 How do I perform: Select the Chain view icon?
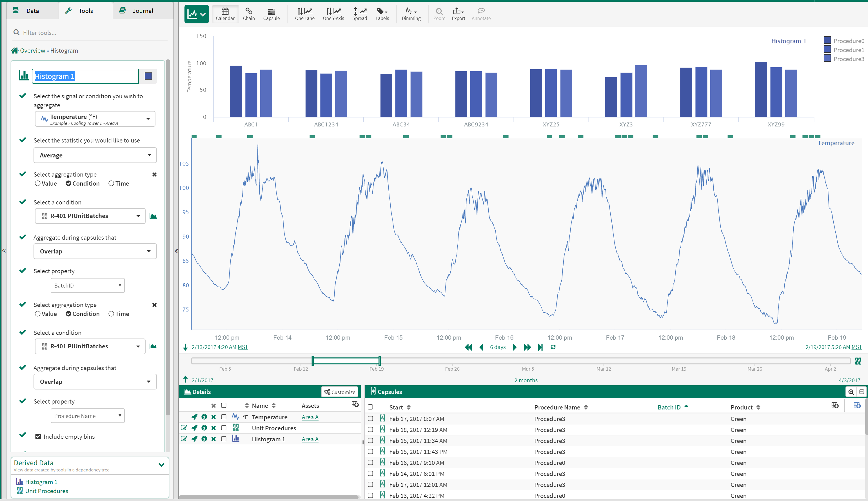[x=248, y=14]
